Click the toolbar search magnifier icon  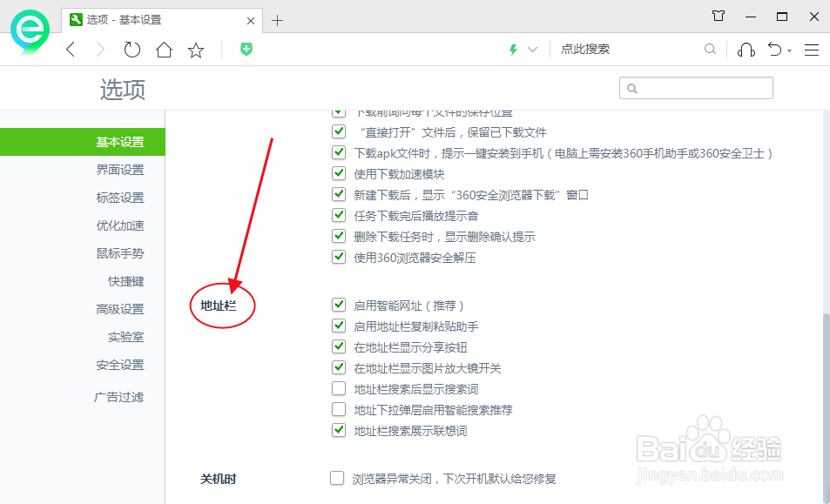710,50
